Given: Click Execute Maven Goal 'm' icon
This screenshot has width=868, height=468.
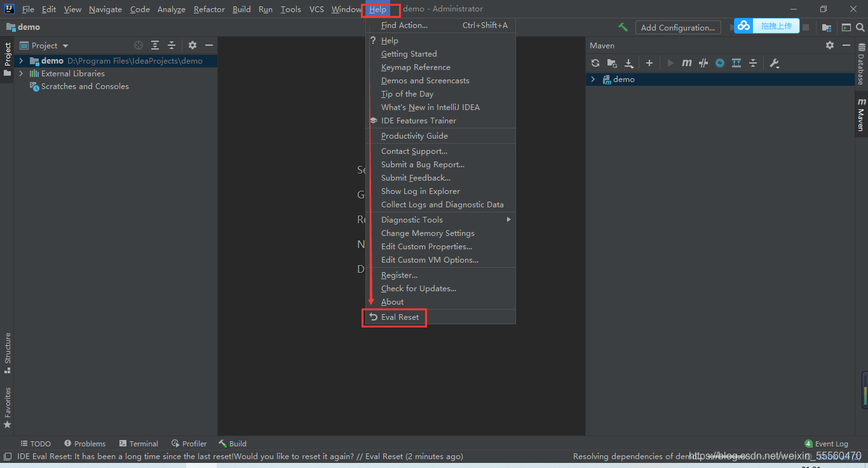Looking at the screenshot, I should (x=687, y=63).
